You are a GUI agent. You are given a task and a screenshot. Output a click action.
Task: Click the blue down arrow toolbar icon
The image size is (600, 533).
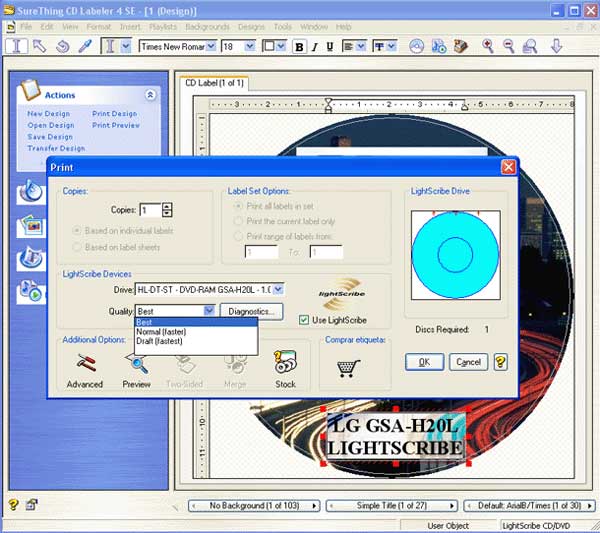556,46
